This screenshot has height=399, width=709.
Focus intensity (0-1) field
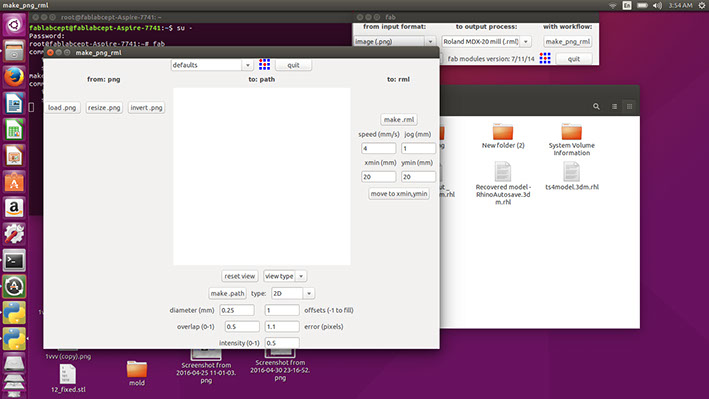tap(282, 343)
